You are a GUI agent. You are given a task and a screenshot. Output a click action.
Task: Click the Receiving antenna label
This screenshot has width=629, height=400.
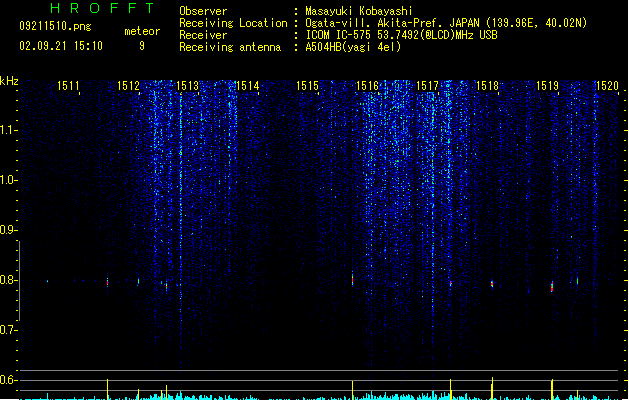pyautogui.click(x=230, y=47)
